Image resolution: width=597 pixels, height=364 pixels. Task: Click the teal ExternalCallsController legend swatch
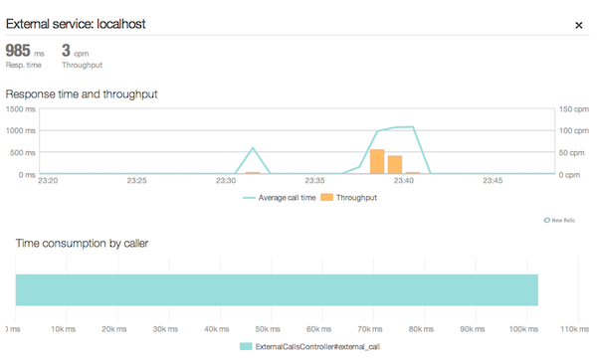[x=246, y=346]
